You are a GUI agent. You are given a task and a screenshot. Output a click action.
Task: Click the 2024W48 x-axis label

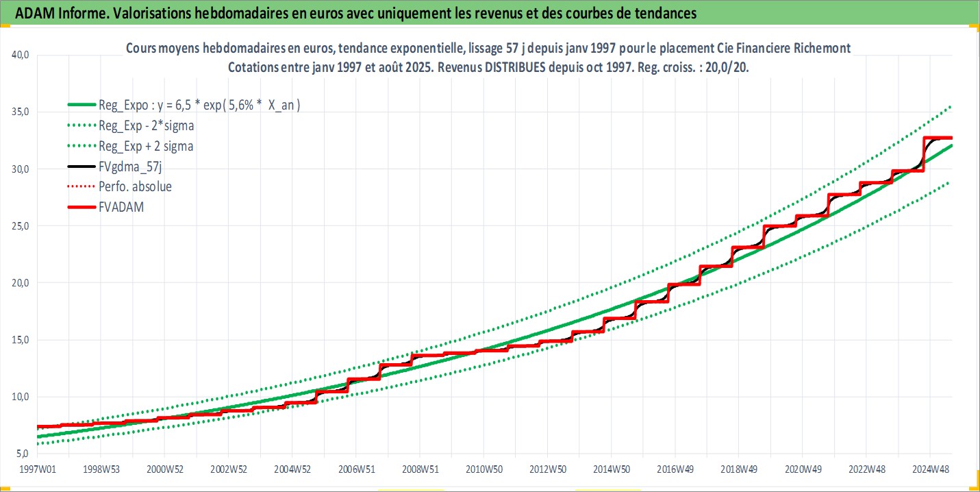coord(929,469)
